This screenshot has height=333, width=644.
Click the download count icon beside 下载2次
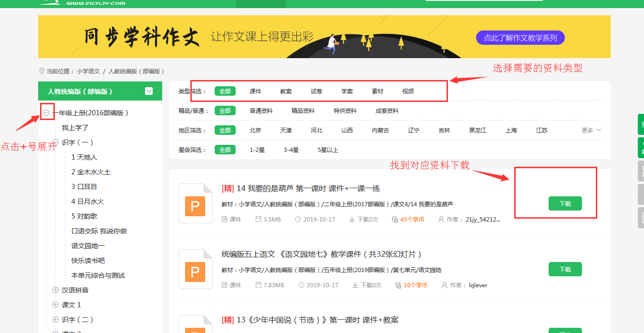pyautogui.click(x=352, y=220)
